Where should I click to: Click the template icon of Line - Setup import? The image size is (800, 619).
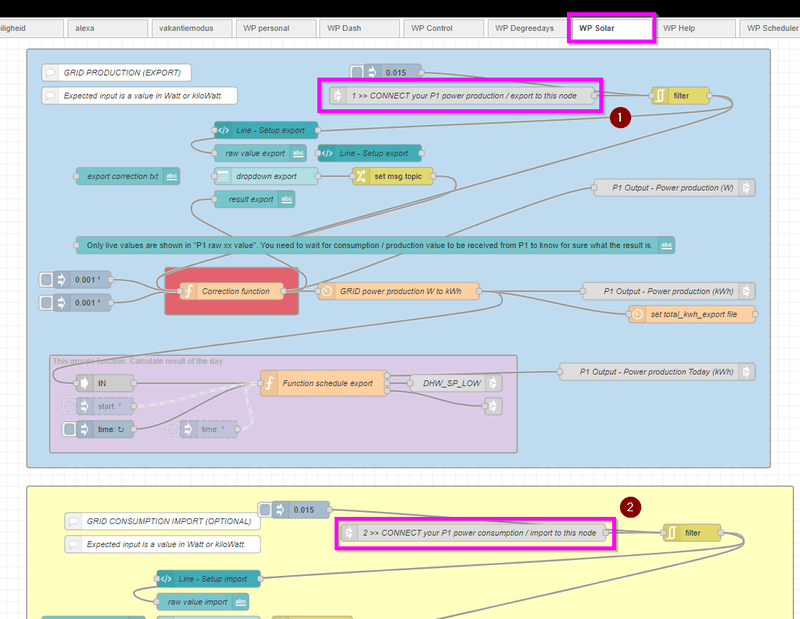point(166,579)
